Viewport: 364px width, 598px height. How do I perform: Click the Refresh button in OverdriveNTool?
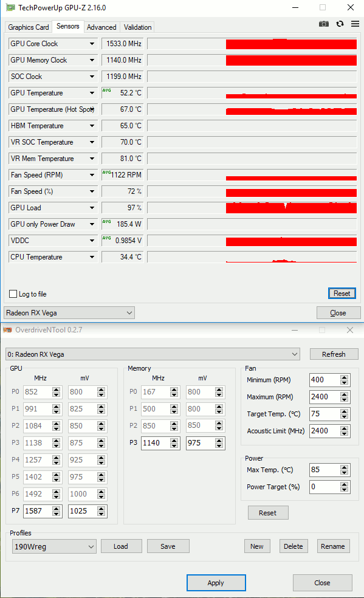point(334,354)
